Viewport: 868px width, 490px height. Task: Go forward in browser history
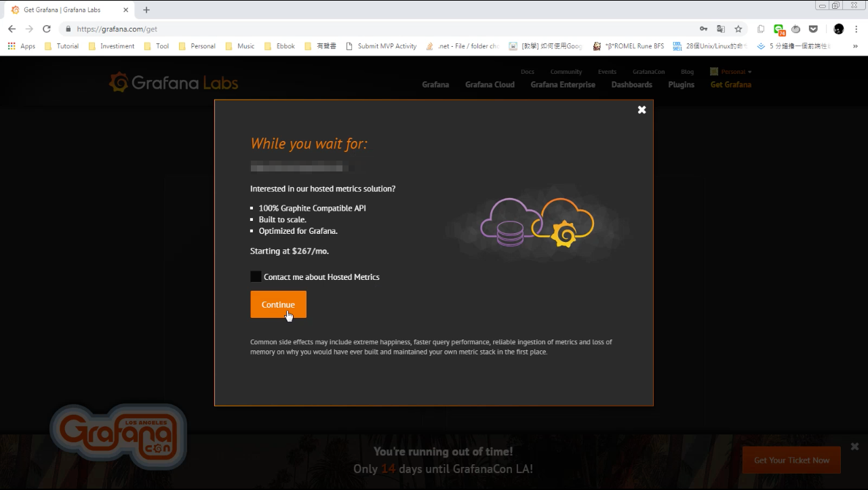click(x=29, y=29)
